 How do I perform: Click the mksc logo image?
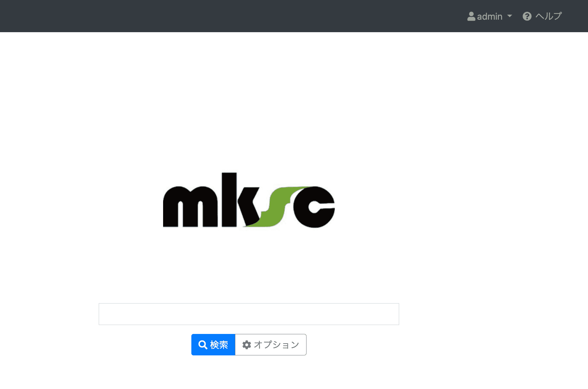click(x=249, y=200)
